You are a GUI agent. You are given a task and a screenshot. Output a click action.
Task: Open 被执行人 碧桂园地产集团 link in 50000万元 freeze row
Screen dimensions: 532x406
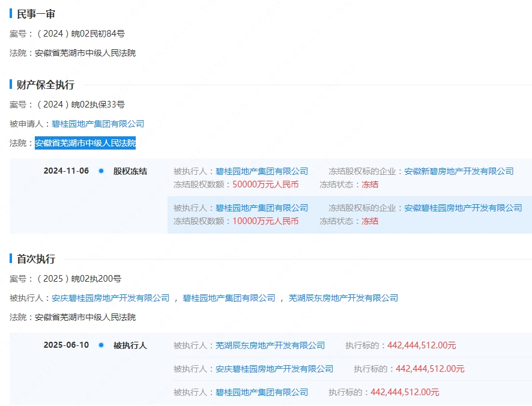[262, 171]
